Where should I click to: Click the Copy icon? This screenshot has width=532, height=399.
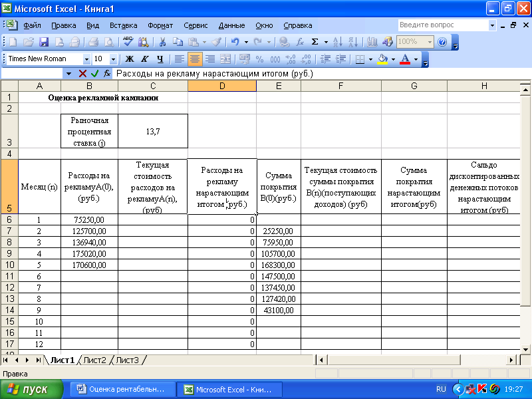pyautogui.click(x=178, y=42)
